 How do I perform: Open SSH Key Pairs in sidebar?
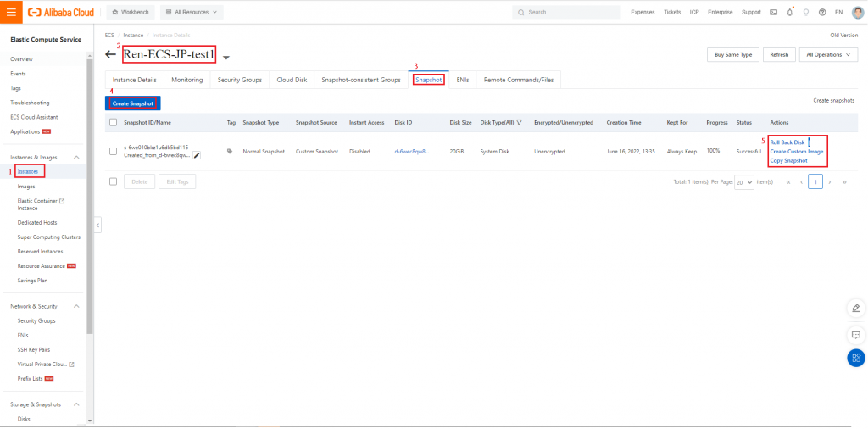click(33, 350)
